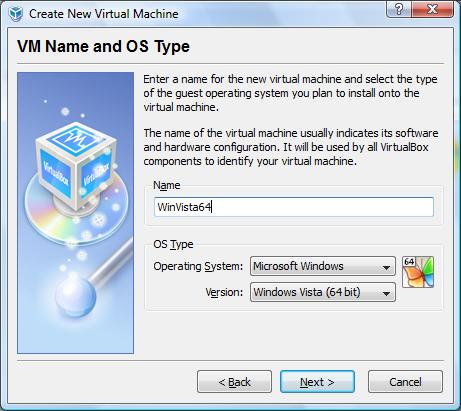Viewport: 461px width, 411px height.
Task: Click the 'VM Name and OS Type' heading
Action: pyautogui.click(x=103, y=46)
